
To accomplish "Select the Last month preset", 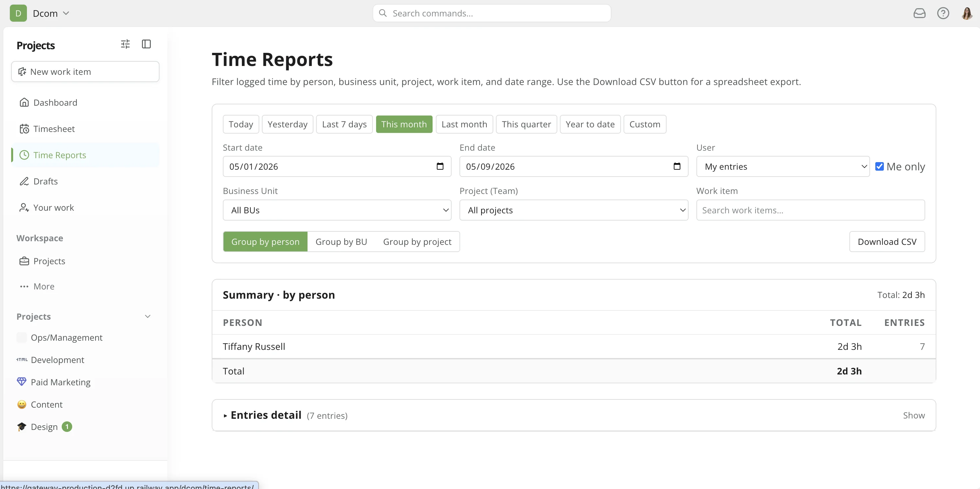I will pyautogui.click(x=464, y=124).
